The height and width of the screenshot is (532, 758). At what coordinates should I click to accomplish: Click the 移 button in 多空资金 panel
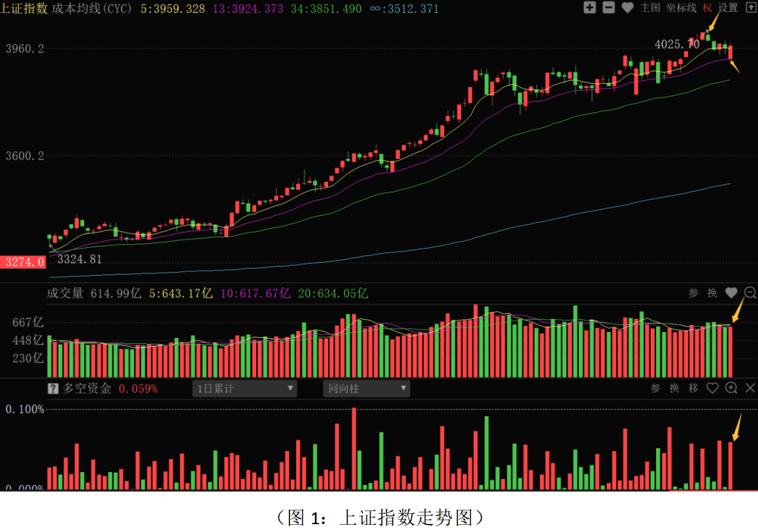pos(693,388)
